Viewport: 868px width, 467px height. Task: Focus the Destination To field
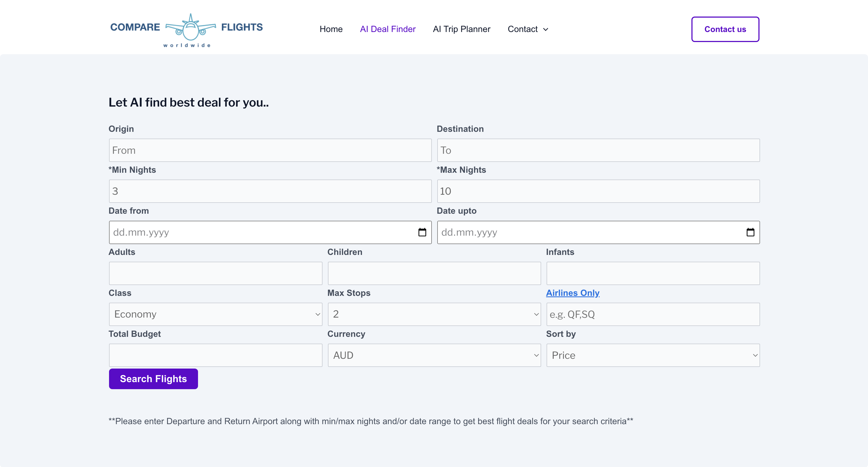[x=598, y=150]
